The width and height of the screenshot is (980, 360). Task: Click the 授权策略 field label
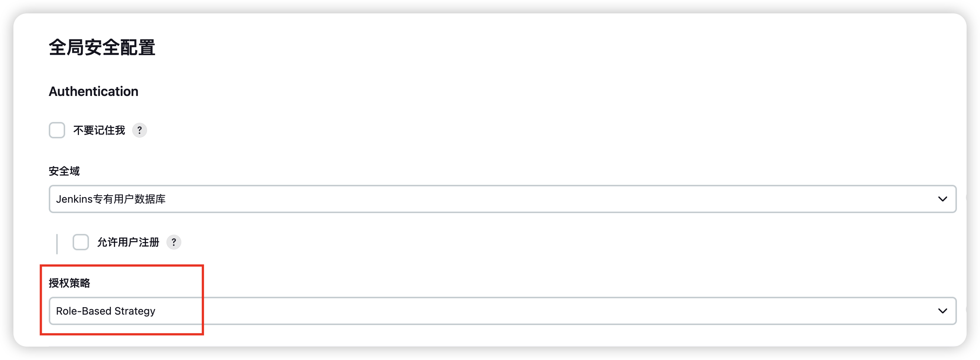click(69, 283)
